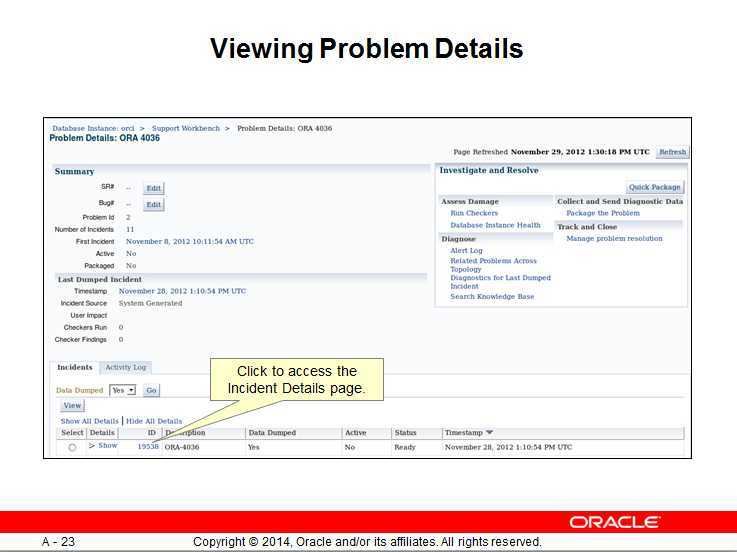
Task: Switch to the Activity Log tab
Action: coord(125,367)
